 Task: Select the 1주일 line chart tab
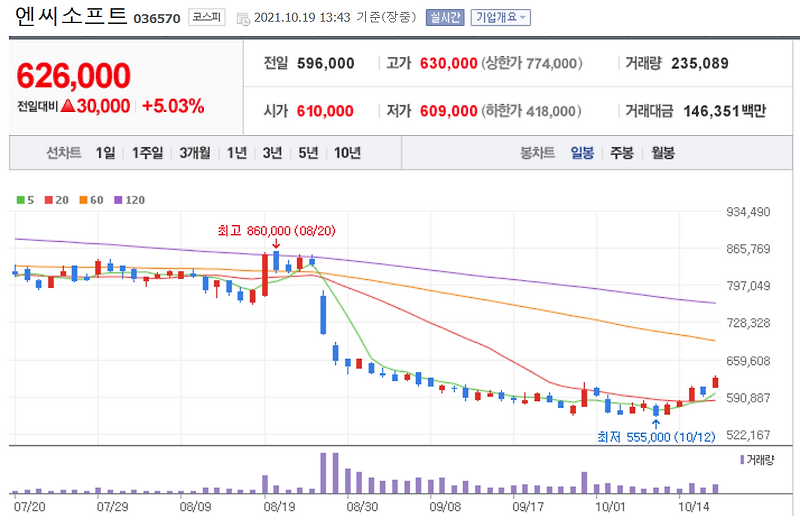147,153
